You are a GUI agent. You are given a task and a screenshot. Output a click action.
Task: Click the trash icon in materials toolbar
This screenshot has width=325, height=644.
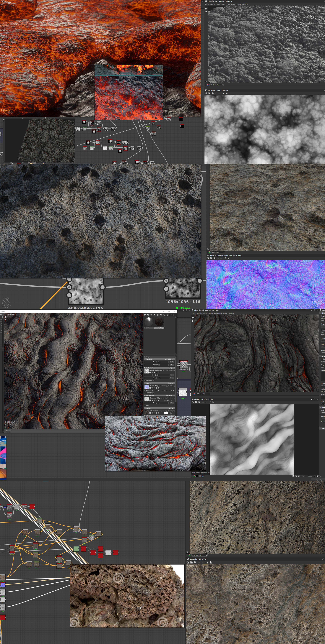[158, 315]
